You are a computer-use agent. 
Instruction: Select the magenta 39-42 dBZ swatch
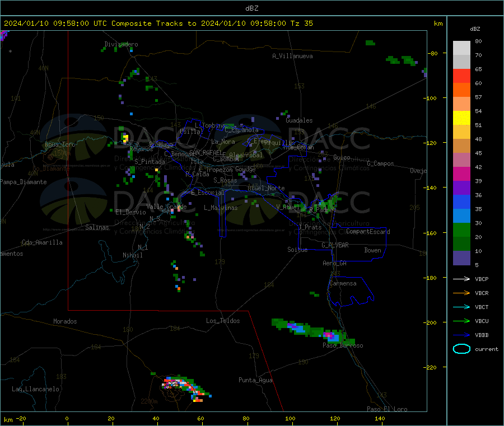pyautogui.click(x=461, y=174)
